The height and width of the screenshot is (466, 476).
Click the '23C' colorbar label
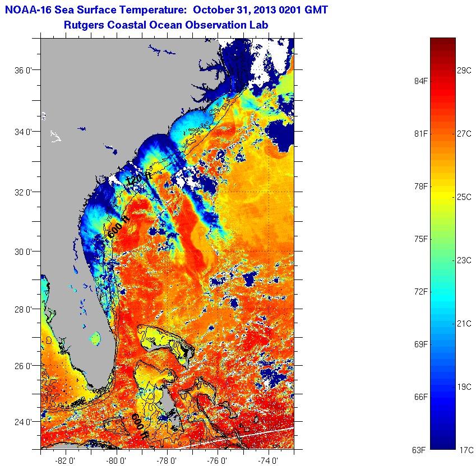tap(464, 260)
